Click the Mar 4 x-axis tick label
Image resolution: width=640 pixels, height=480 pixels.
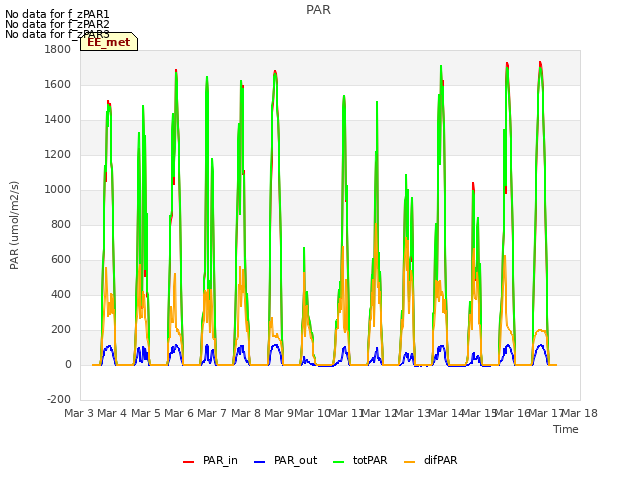112,413
